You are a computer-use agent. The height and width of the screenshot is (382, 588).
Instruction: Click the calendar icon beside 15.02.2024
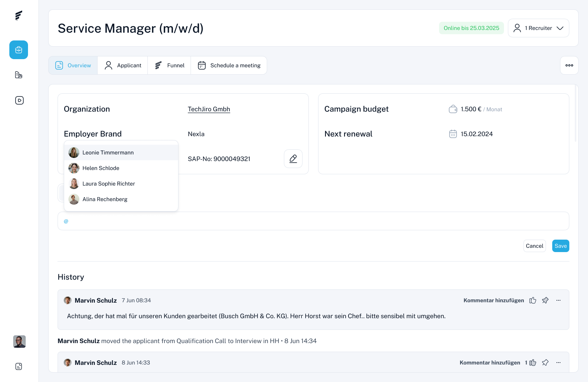pyautogui.click(x=453, y=134)
